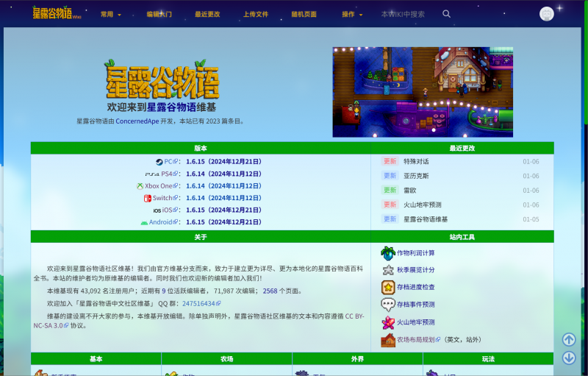Click the iOS logo icon

tap(157, 210)
